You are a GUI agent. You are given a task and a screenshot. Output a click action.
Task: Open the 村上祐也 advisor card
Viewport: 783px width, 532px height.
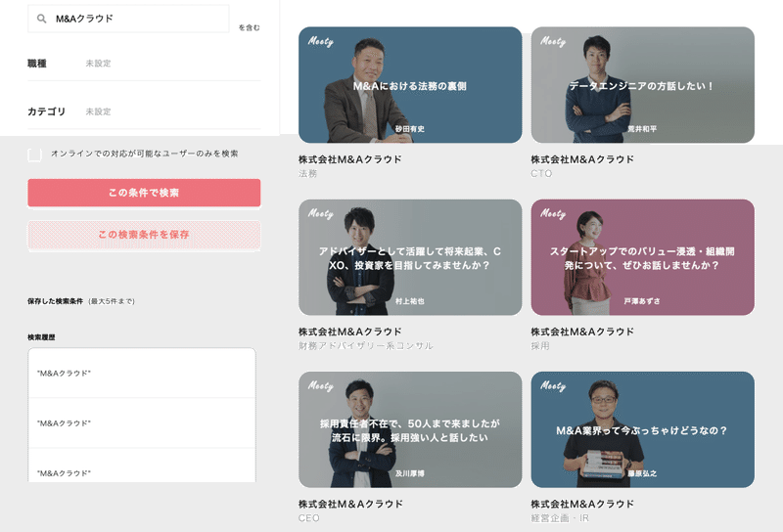pyautogui.click(x=410, y=257)
